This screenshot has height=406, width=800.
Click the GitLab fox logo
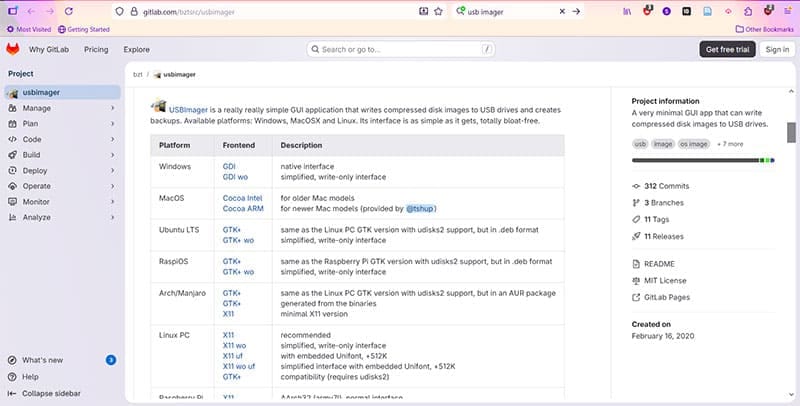[13, 49]
